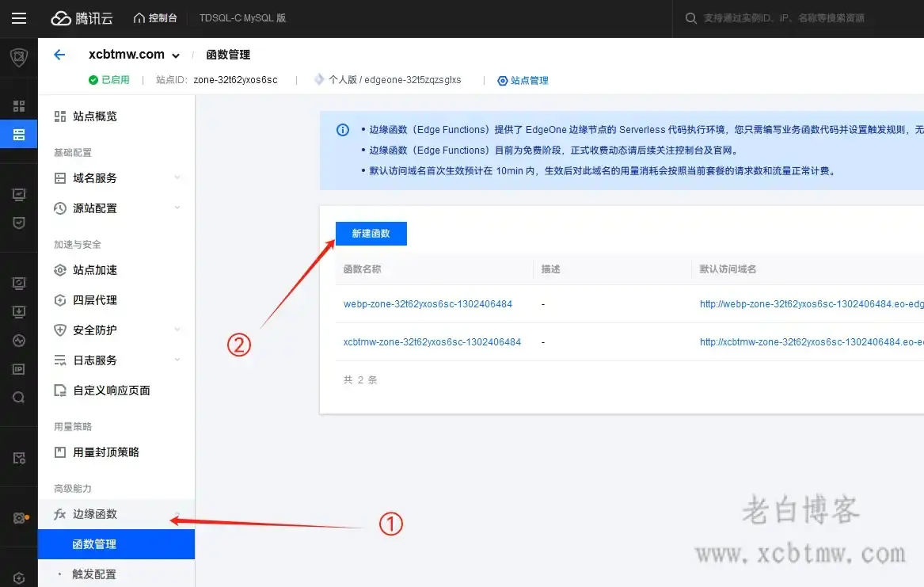
Task: Open the hamburger menu at top left
Action: (19, 18)
